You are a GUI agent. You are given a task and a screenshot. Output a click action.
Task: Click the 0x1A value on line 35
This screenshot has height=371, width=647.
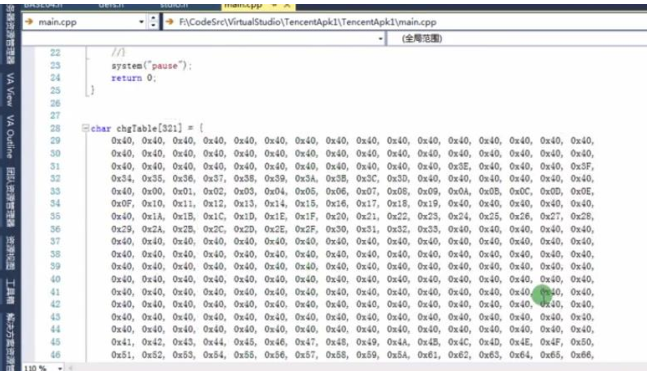click(153, 216)
